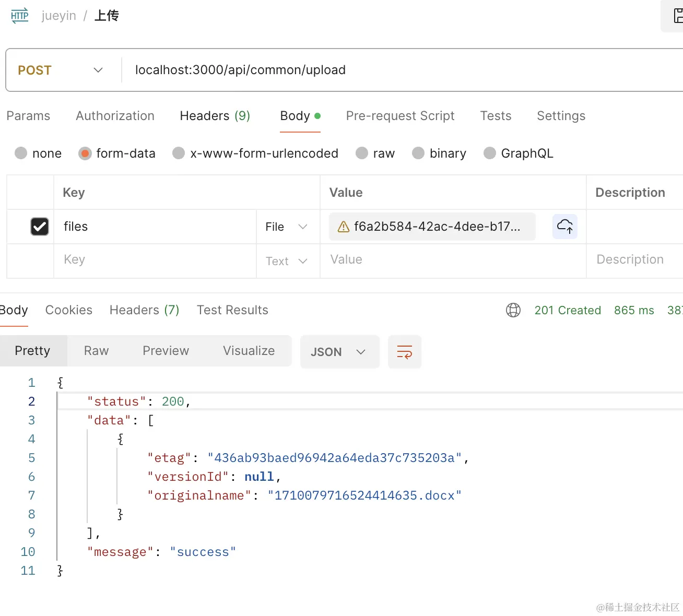Click the 865 ms response time
Viewport: 683px width, 616px height.
point(634,310)
